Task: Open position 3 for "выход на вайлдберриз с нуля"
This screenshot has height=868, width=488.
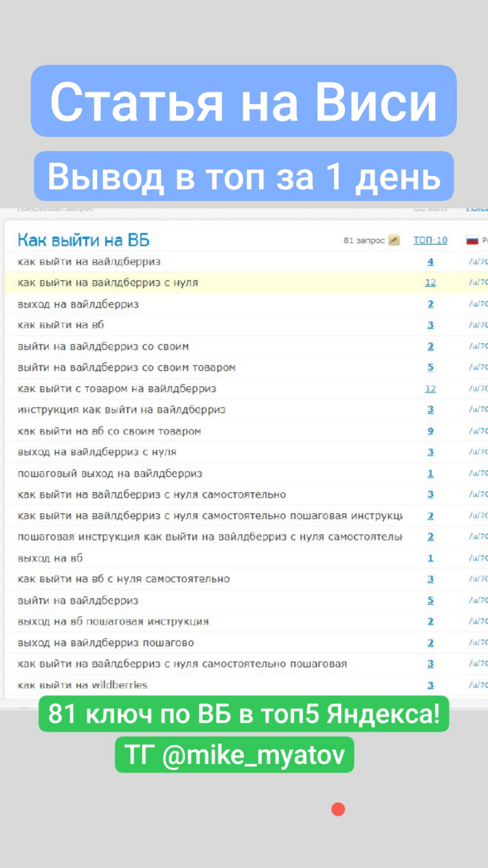Action: 430,452
